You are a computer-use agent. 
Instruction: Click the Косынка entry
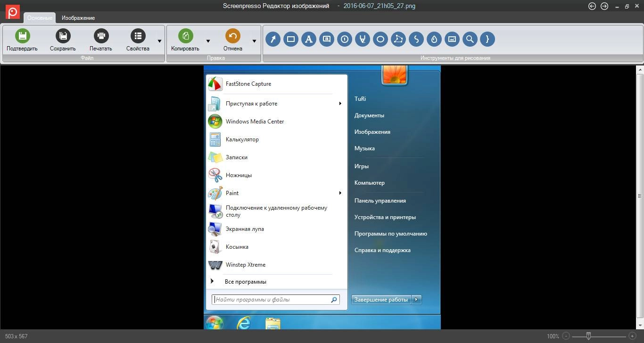pyautogui.click(x=277, y=247)
